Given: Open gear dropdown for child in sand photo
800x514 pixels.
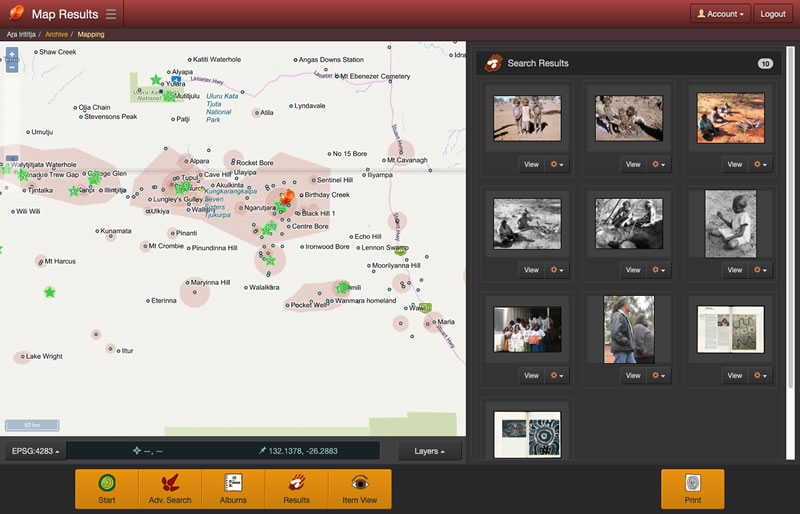Looking at the screenshot, I should pos(760,270).
